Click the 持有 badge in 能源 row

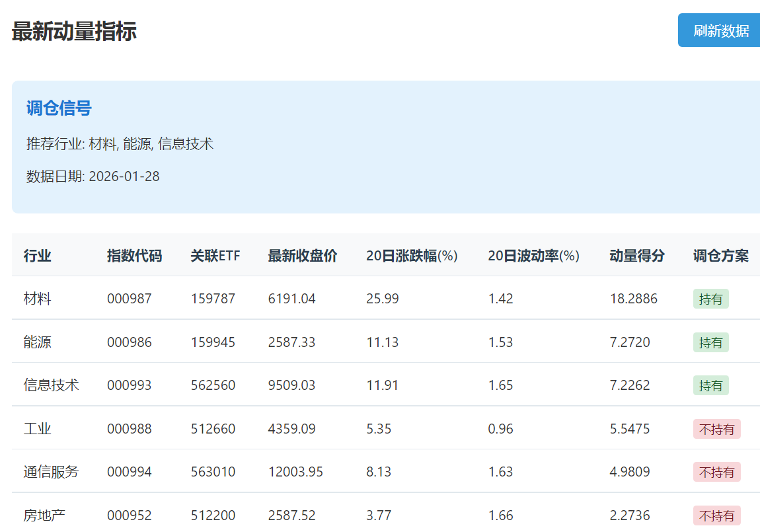(x=710, y=342)
